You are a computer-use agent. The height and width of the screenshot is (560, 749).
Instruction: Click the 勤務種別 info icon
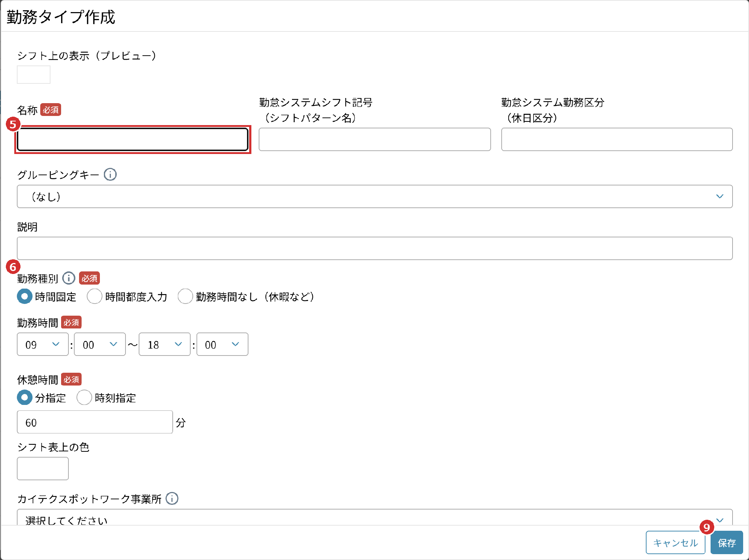click(69, 278)
